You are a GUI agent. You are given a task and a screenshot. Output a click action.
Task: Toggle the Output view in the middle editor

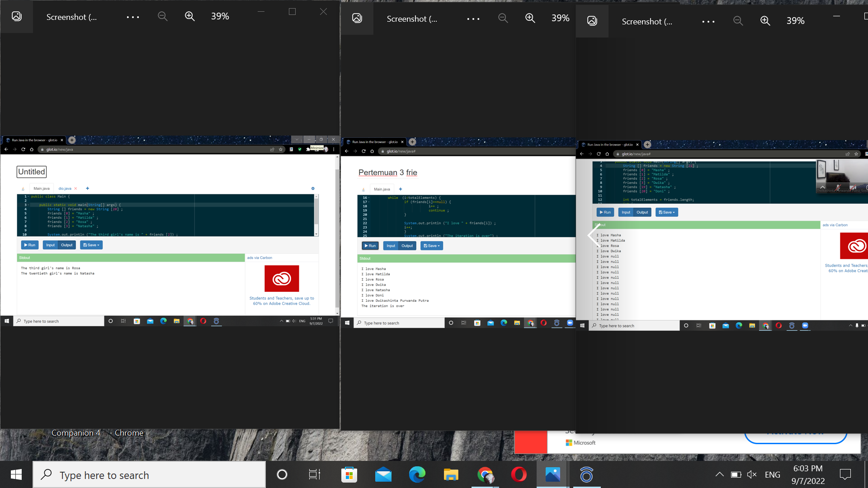(x=407, y=245)
